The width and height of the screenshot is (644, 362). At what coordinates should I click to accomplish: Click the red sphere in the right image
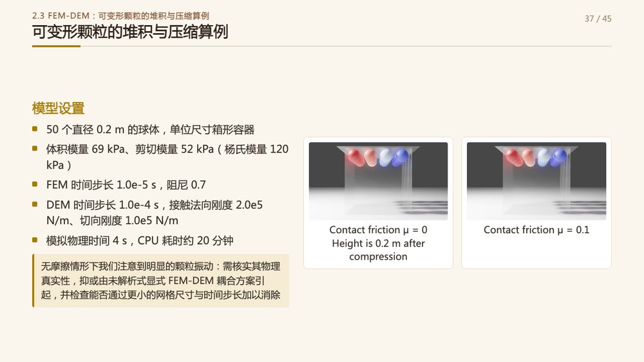(513, 157)
